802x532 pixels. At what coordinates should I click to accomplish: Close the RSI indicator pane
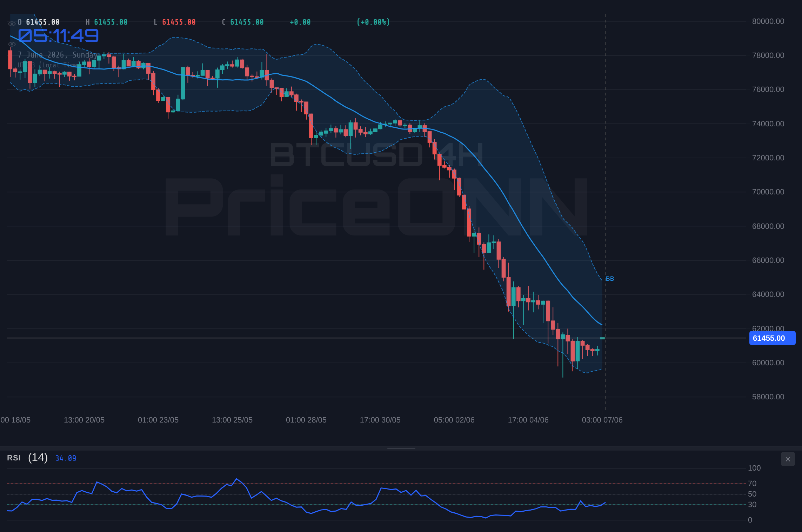point(788,459)
